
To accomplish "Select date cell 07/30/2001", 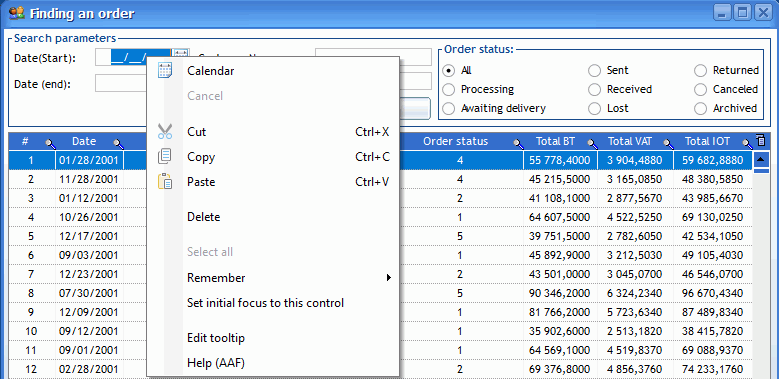I will coord(89,293).
